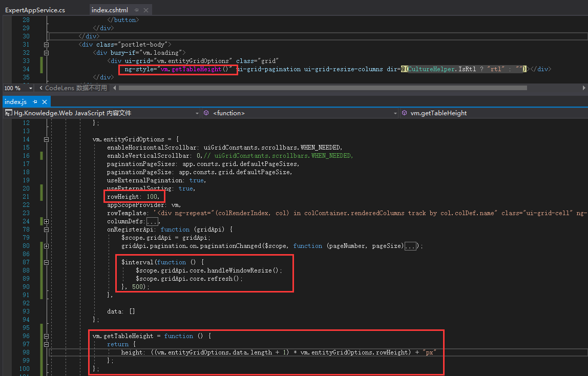Collapse onRegisterApi function on line 78
This screenshot has height=376, width=588.
coord(47,230)
